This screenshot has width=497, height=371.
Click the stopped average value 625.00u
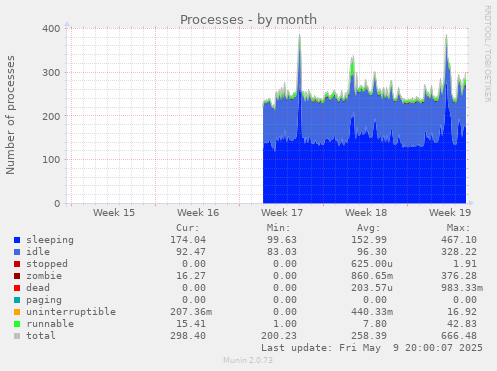(372, 264)
